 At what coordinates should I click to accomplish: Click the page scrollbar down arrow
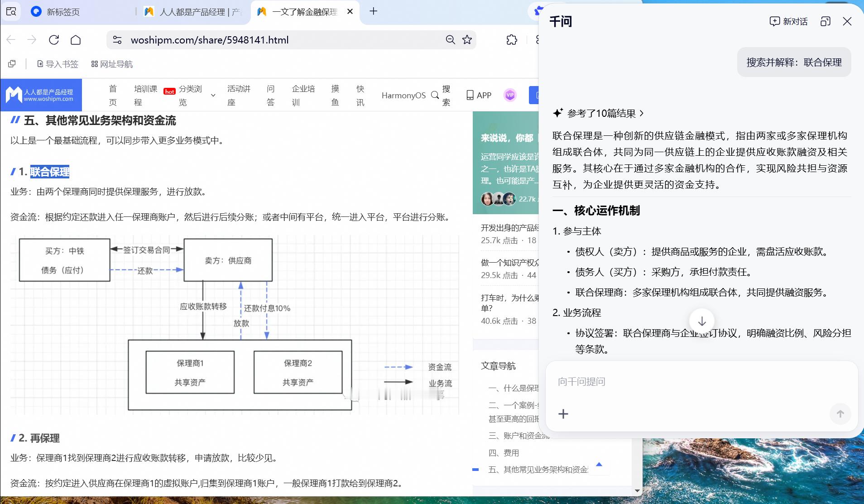(x=638, y=491)
